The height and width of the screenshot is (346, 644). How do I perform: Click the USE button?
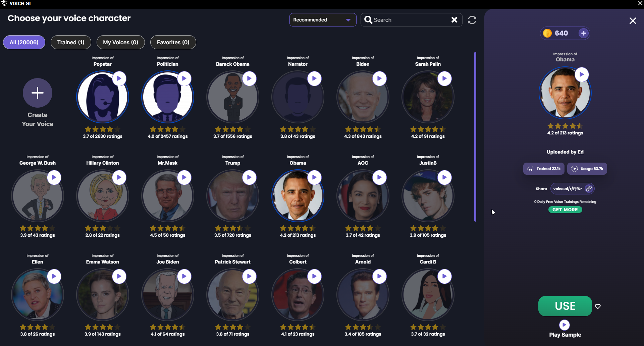[x=565, y=306]
